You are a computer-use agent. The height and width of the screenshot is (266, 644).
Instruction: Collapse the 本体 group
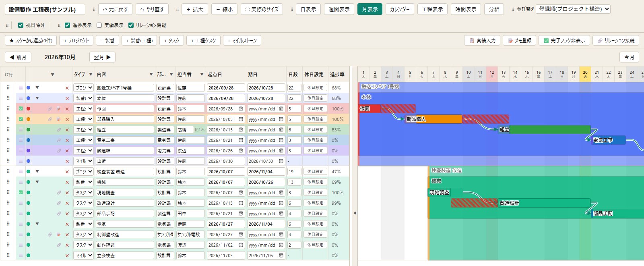point(37,98)
